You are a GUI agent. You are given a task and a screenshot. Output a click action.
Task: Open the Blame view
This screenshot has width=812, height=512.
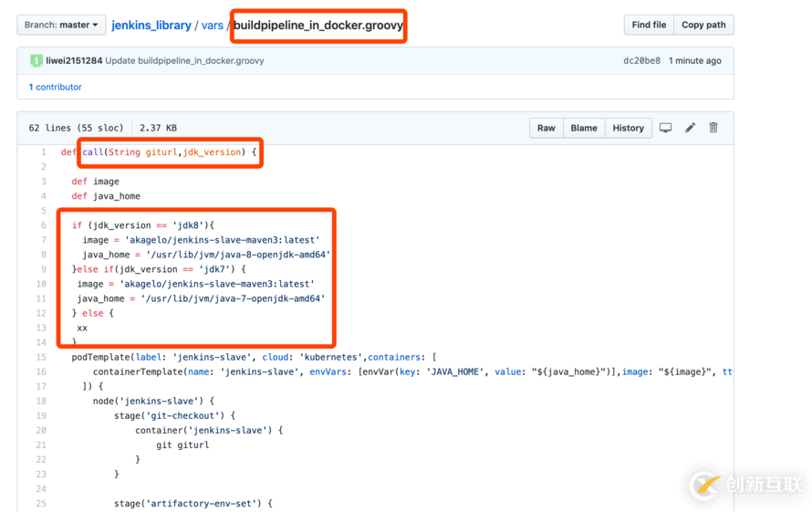[584, 128]
